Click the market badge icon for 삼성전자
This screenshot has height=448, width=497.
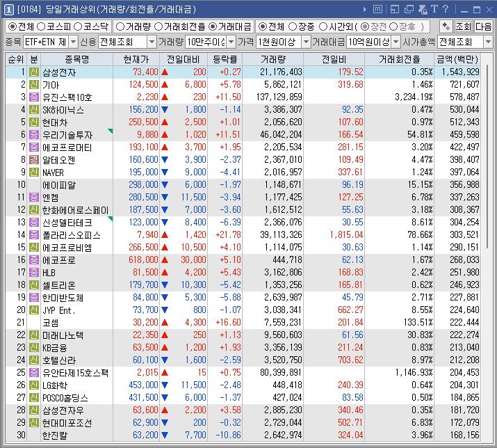tap(34, 72)
